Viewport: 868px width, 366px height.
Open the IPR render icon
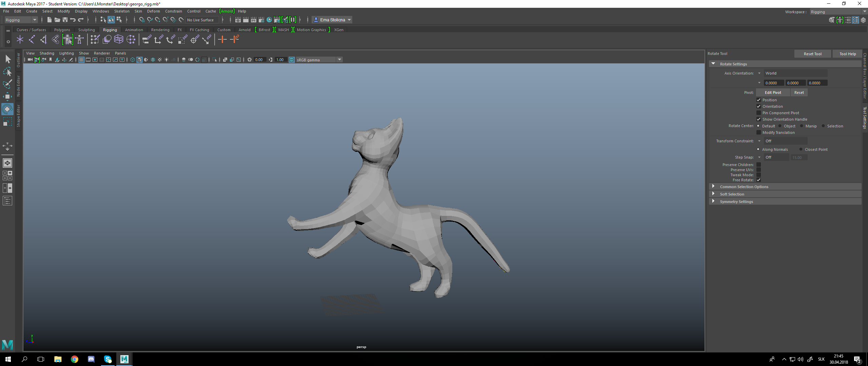(253, 20)
